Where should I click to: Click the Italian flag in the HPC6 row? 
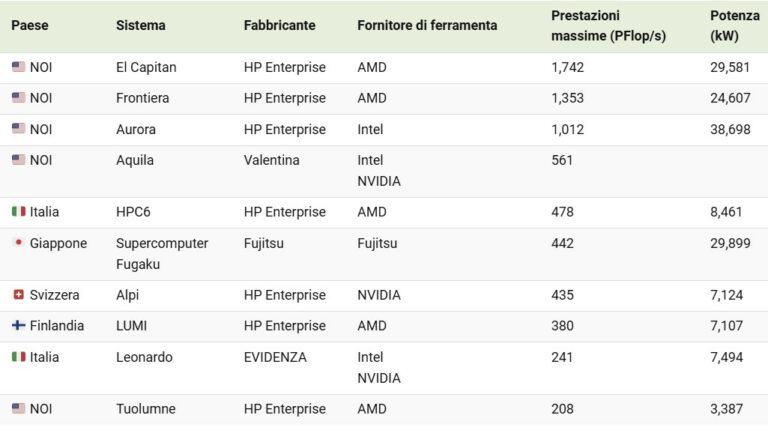(19, 212)
